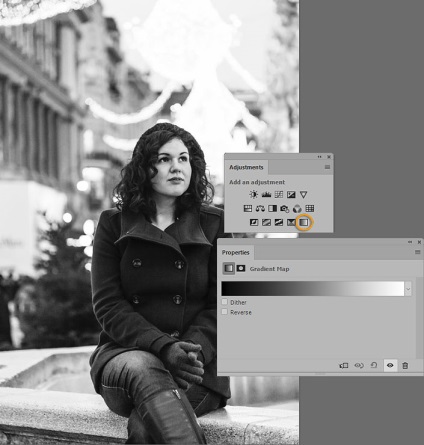Enable the Dither checkbox
424x445 pixels.
(225, 302)
